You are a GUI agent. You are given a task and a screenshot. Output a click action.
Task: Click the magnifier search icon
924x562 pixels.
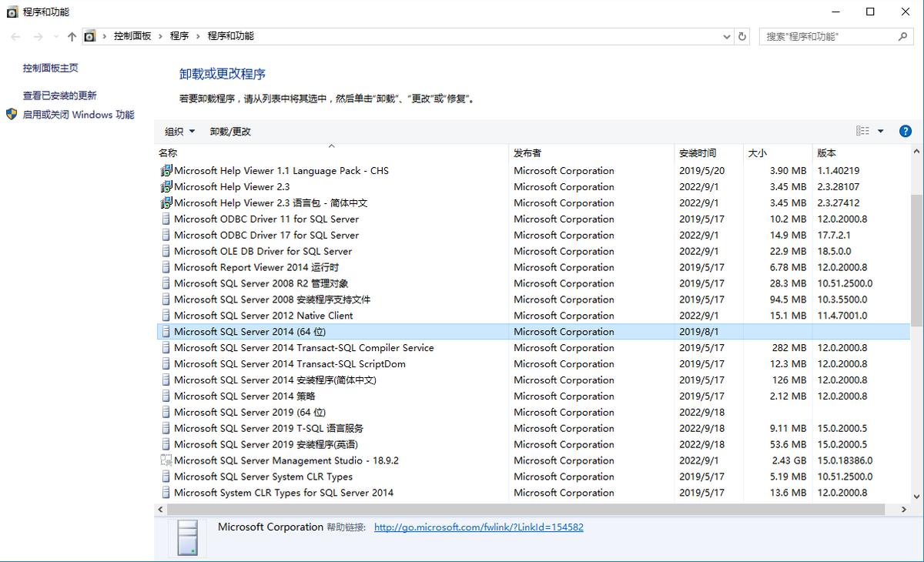903,36
